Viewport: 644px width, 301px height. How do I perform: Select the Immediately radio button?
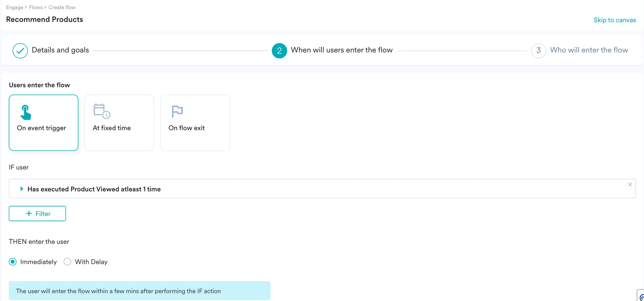pos(13,262)
